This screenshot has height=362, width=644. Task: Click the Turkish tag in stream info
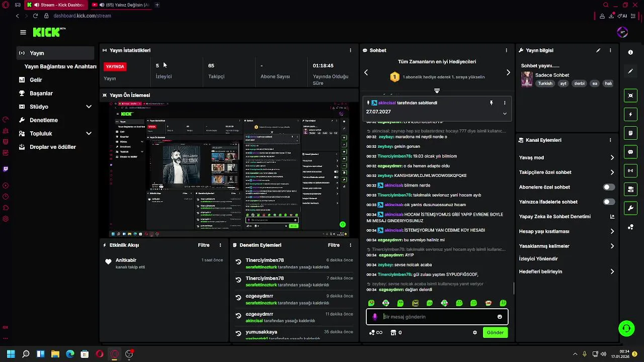[x=545, y=83]
